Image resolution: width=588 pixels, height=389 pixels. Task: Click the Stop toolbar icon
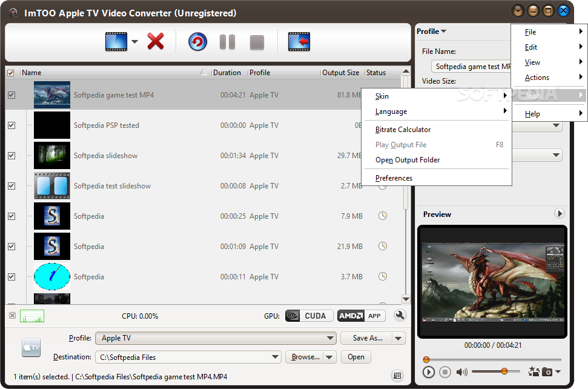point(257,42)
